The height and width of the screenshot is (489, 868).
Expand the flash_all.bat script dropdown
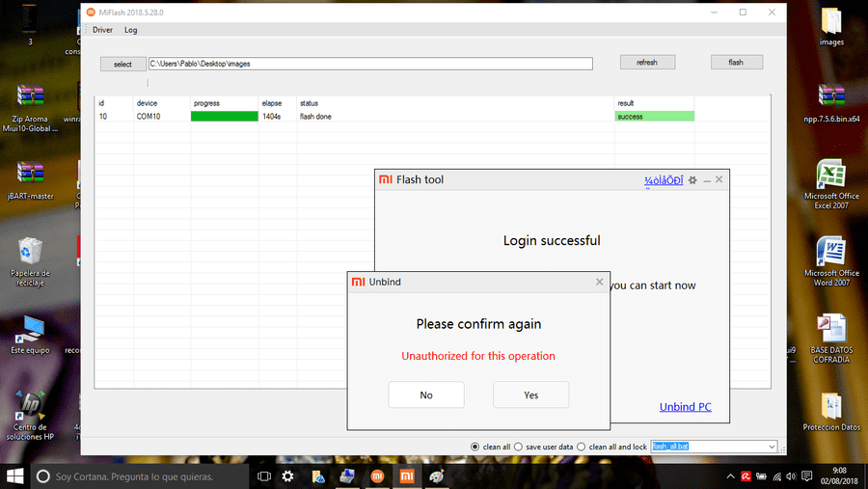point(772,447)
